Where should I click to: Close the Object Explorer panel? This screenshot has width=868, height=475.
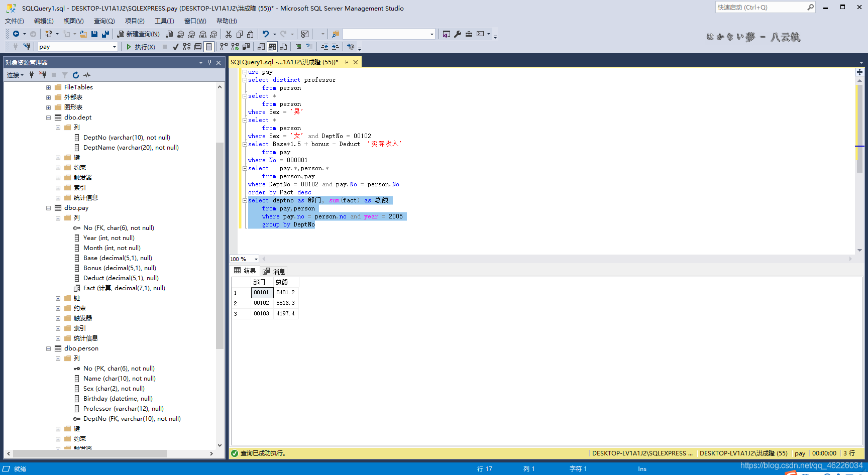(219, 62)
